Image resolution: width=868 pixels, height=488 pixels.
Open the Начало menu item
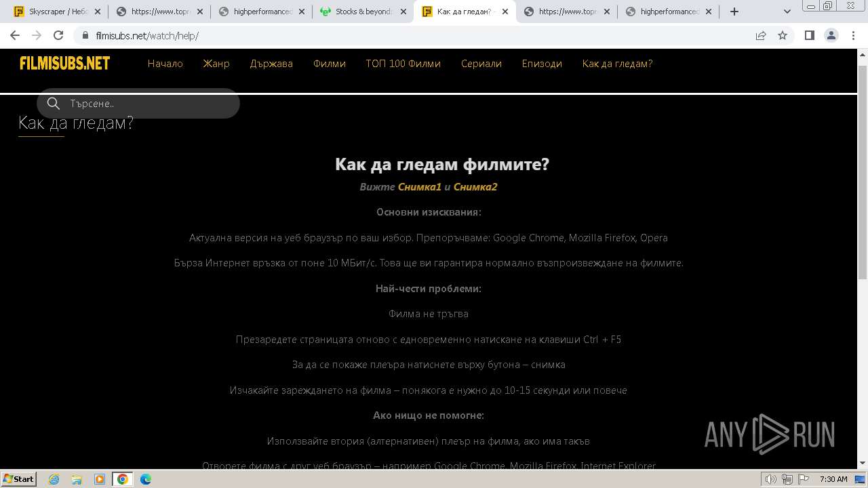[165, 64]
